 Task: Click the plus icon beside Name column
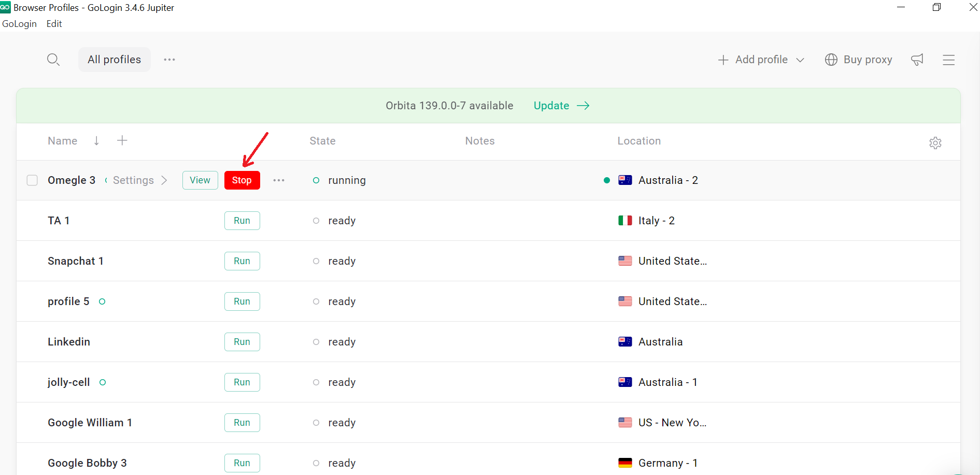pos(122,140)
